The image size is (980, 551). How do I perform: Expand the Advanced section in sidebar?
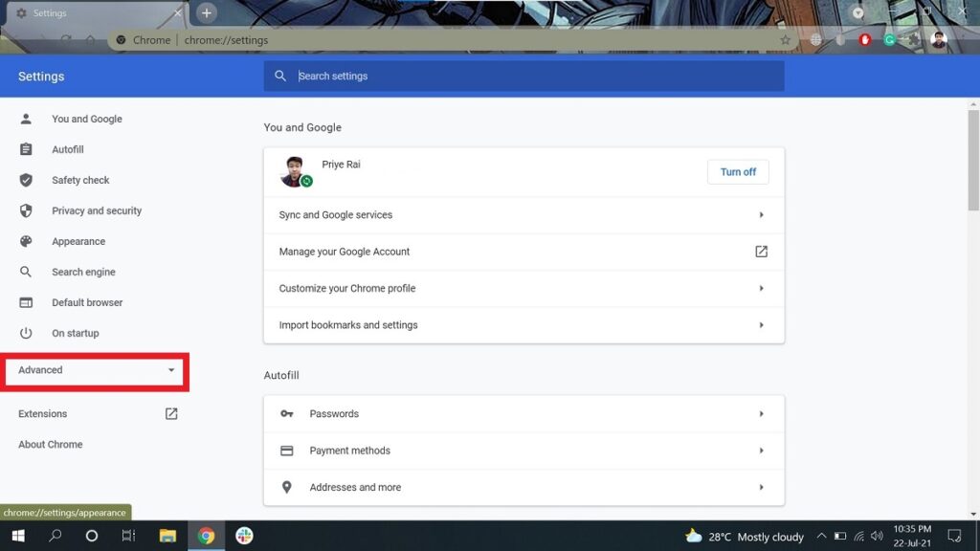[x=96, y=370]
